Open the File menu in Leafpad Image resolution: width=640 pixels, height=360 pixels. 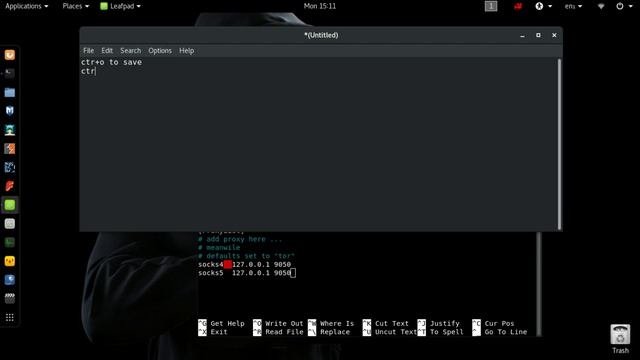point(88,51)
